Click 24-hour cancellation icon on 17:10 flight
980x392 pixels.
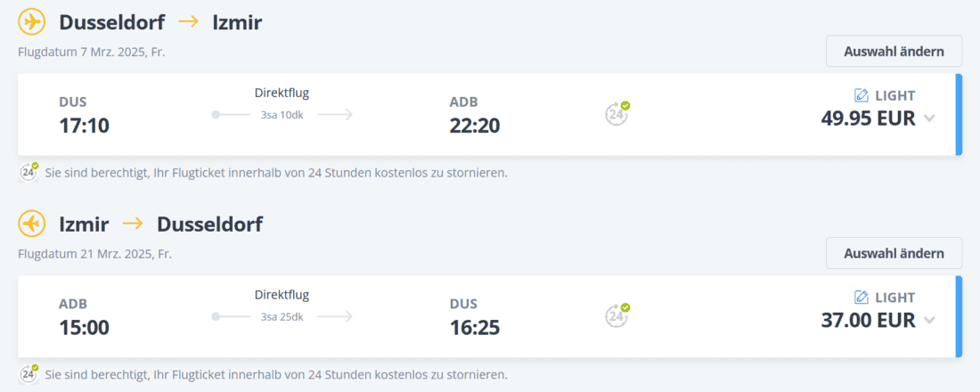click(617, 113)
